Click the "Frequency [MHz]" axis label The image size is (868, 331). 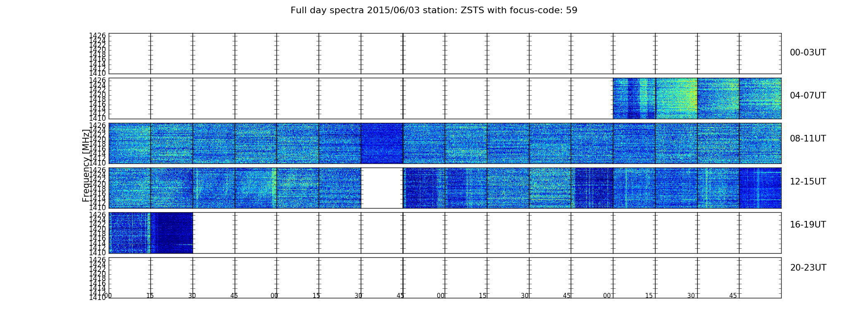click(x=86, y=165)
